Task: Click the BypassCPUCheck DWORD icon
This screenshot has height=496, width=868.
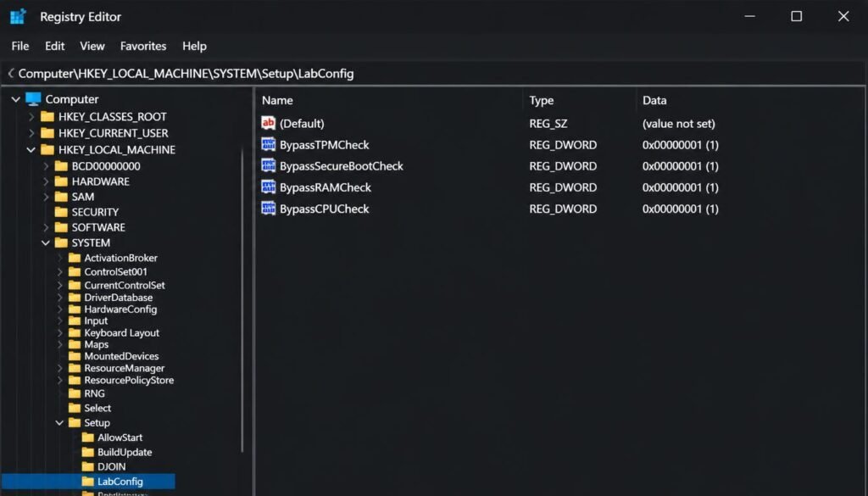Action: coord(269,209)
